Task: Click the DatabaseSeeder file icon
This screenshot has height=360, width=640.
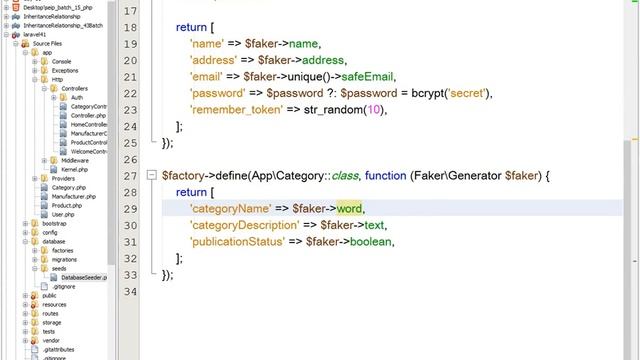Action: tap(53, 278)
